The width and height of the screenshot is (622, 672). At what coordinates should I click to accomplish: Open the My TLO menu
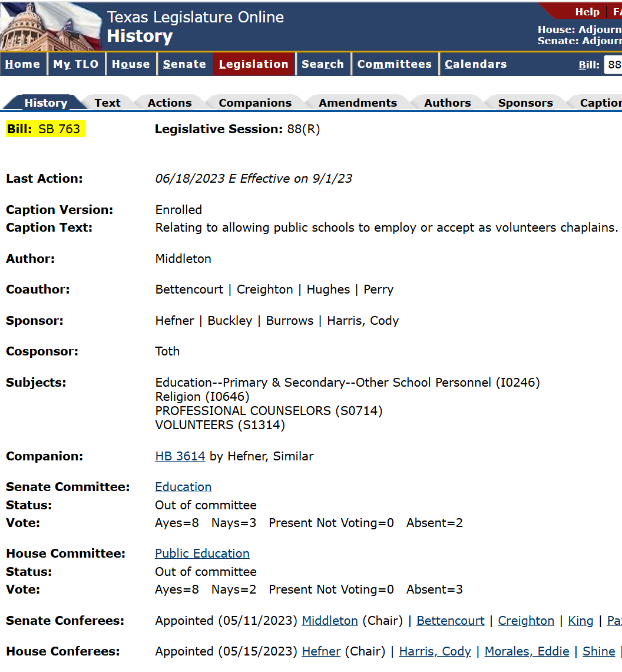point(76,64)
